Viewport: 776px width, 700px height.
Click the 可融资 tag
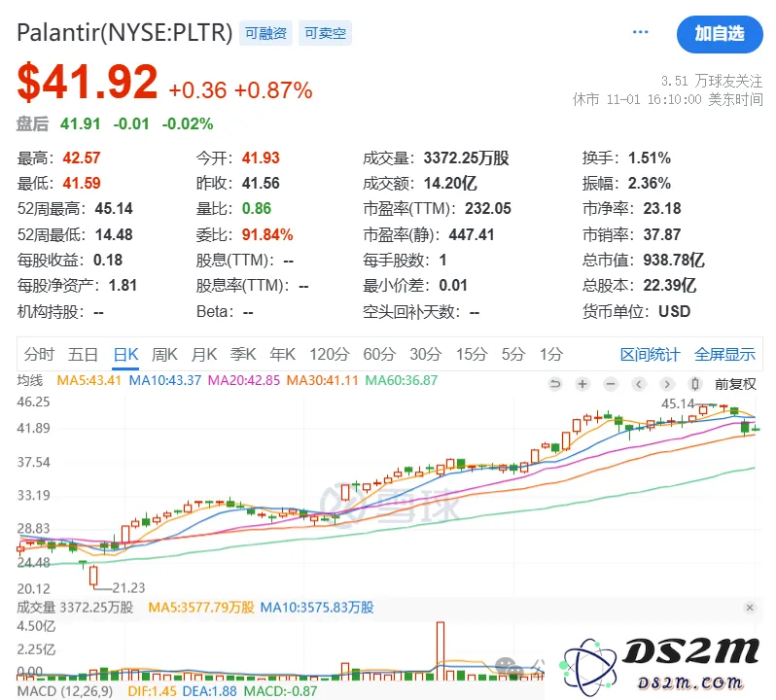point(265,33)
